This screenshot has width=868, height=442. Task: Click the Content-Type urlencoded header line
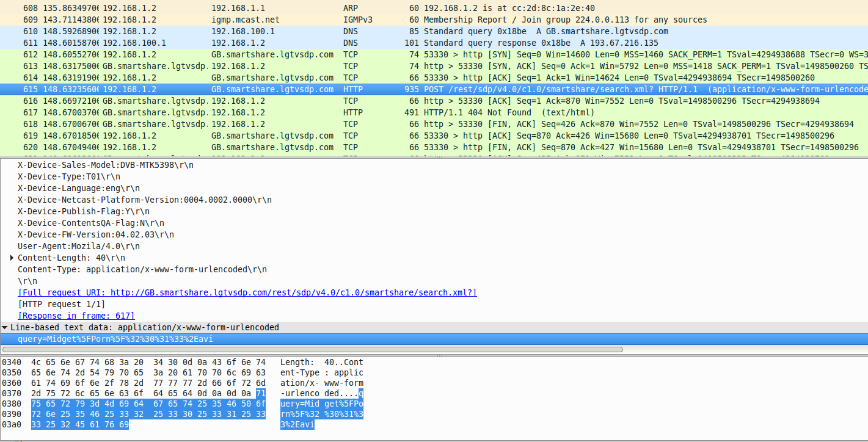[142, 269]
